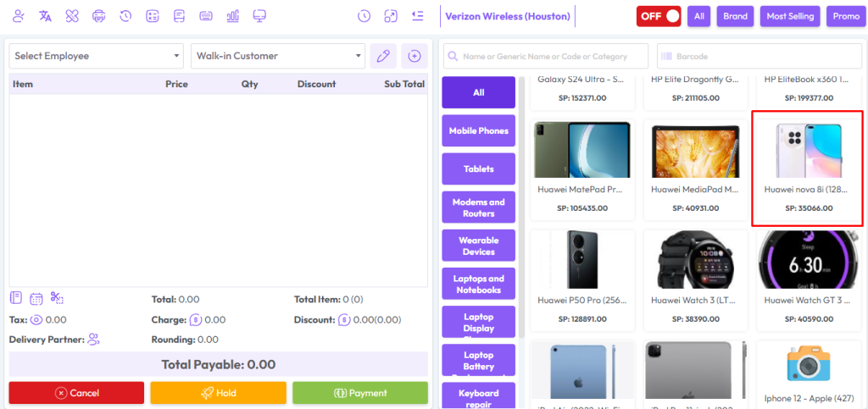Screen dimensions: 868x409
Task: Add Huawei MatePad Pro product
Action: point(582,169)
